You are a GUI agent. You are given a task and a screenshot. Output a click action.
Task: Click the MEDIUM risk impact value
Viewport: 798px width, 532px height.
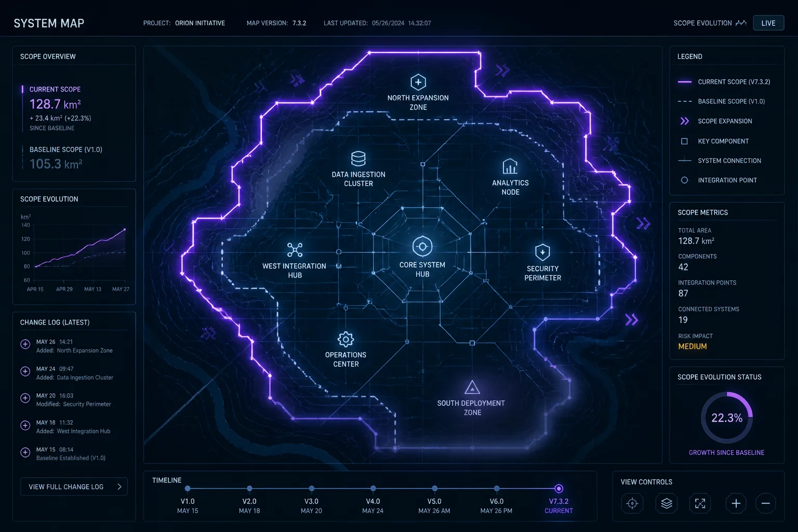[693, 347]
